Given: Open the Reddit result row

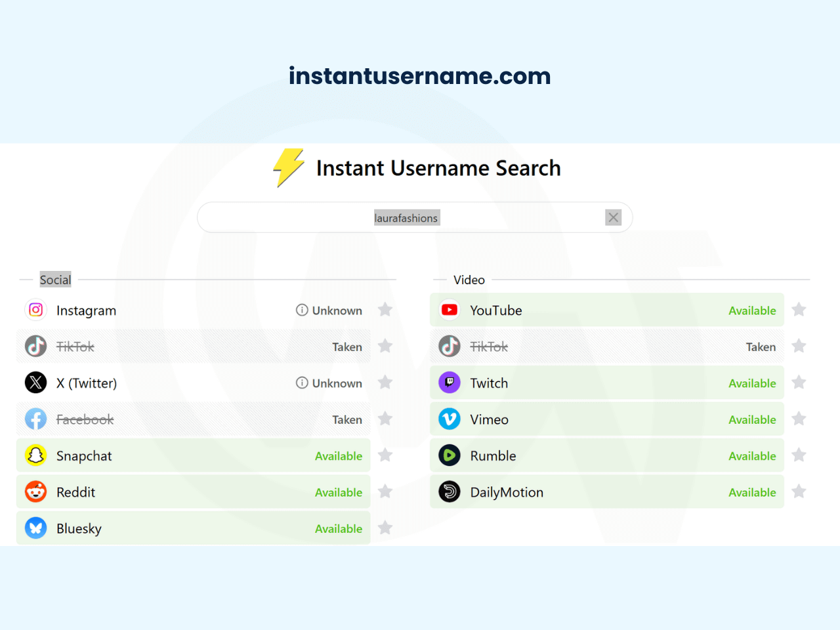Looking at the screenshot, I should [x=194, y=492].
